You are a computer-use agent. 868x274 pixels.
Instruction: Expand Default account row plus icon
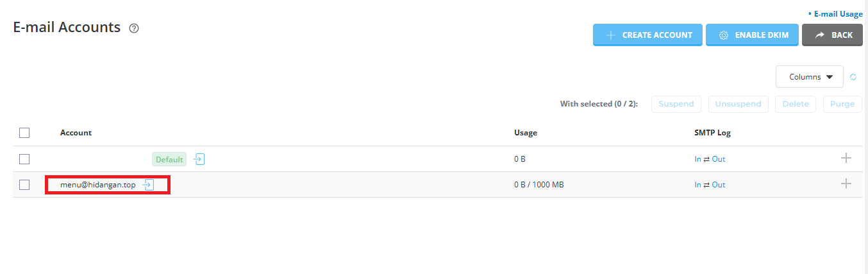tap(846, 158)
